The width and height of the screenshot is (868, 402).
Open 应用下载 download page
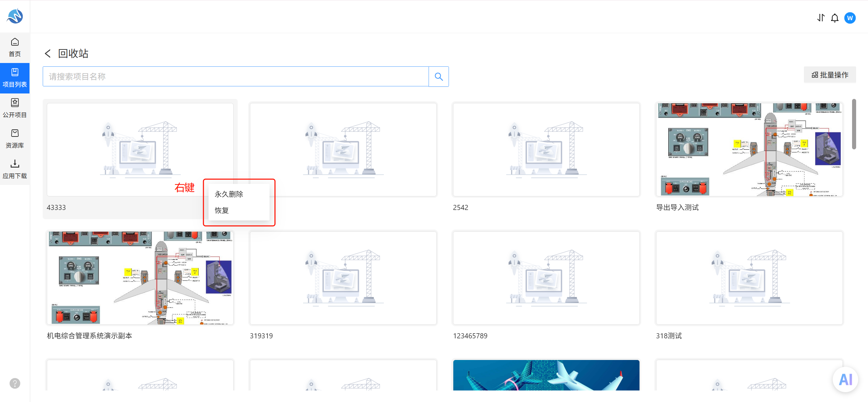pyautogui.click(x=15, y=169)
